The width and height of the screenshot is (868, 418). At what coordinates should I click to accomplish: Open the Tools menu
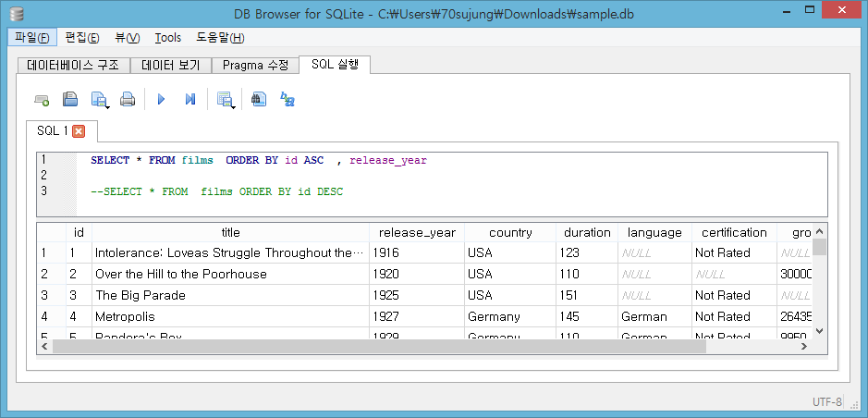click(x=167, y=38)
